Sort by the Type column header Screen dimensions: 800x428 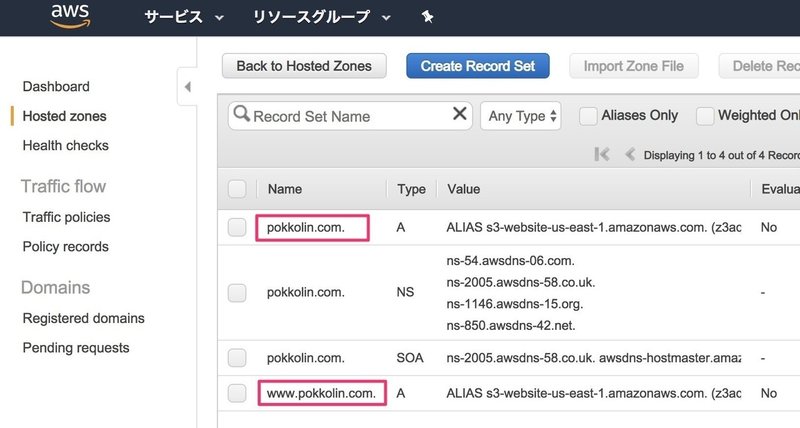[411, 189]
